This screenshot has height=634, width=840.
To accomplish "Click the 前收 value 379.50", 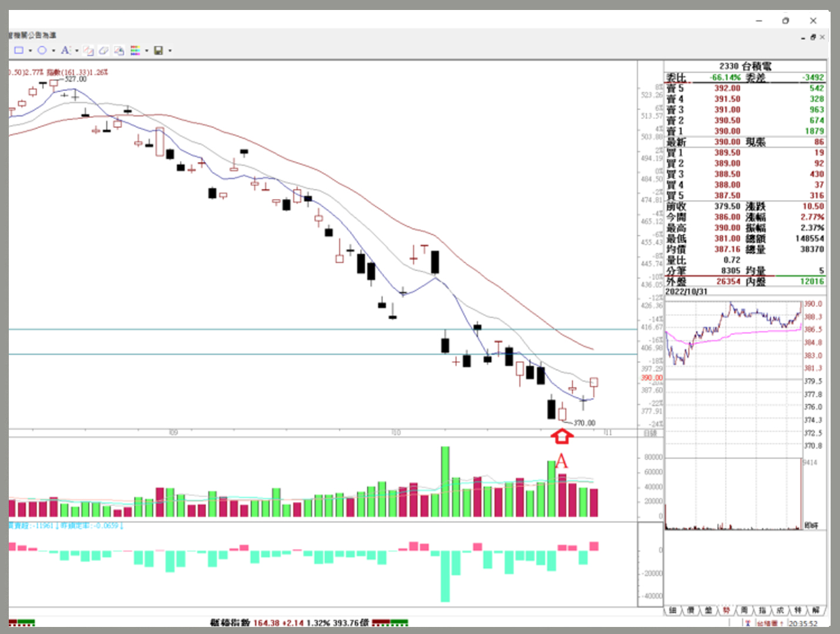I will point(727,206).
